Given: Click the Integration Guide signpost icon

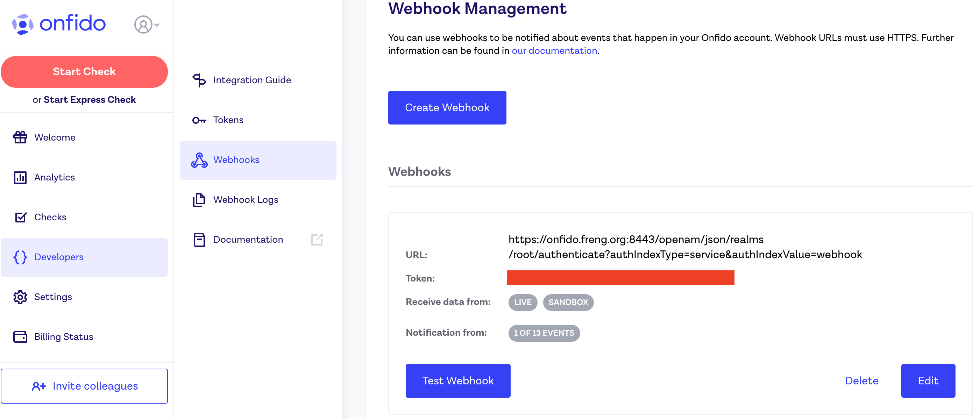Looking at the screenshot, I should (x=199, y=80).
